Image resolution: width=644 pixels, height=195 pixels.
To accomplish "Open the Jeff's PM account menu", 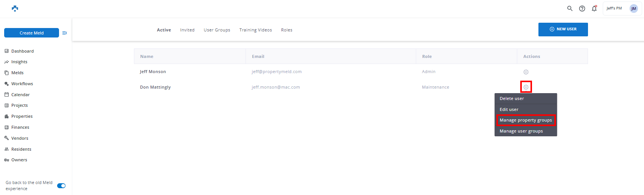I will click(x=614, y=8).
